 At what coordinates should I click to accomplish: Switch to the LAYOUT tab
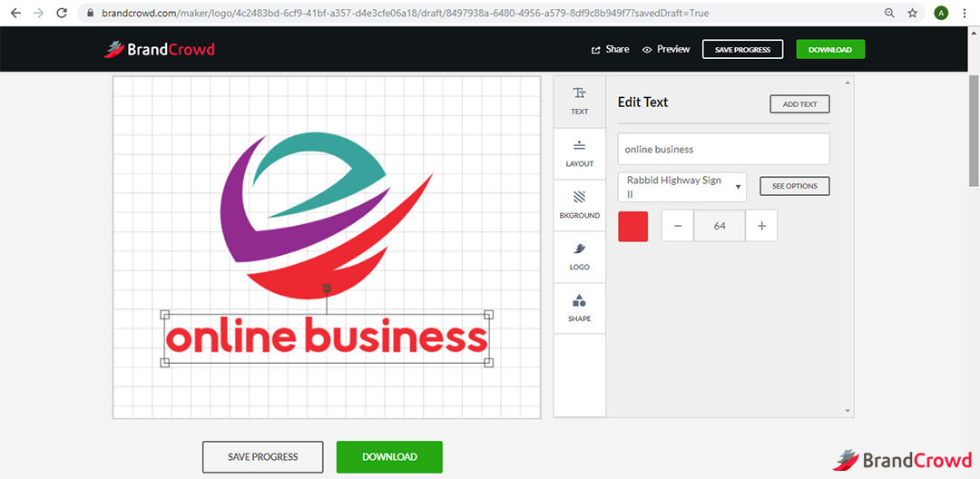coord(579,153)
